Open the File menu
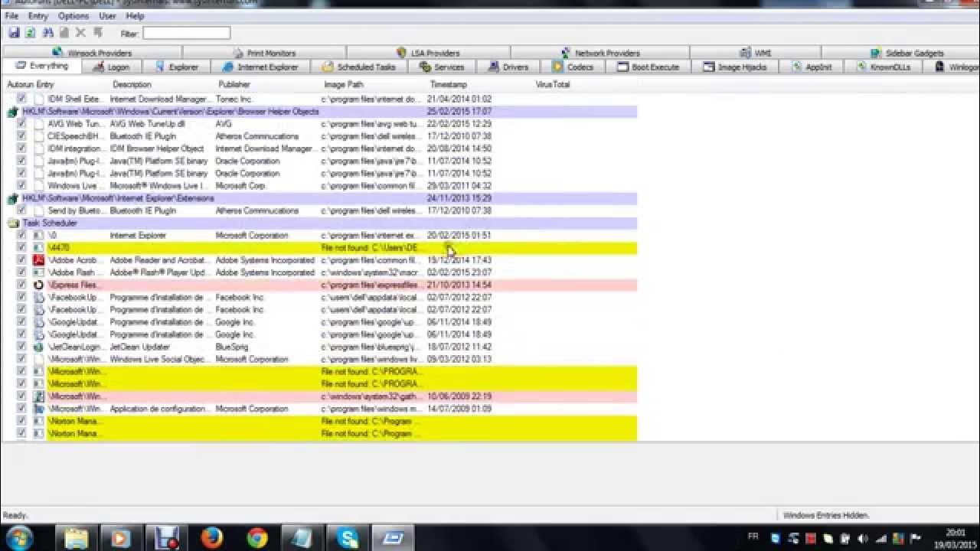The height and width of the screenshot is (551, 980). [x=11, y=16]
